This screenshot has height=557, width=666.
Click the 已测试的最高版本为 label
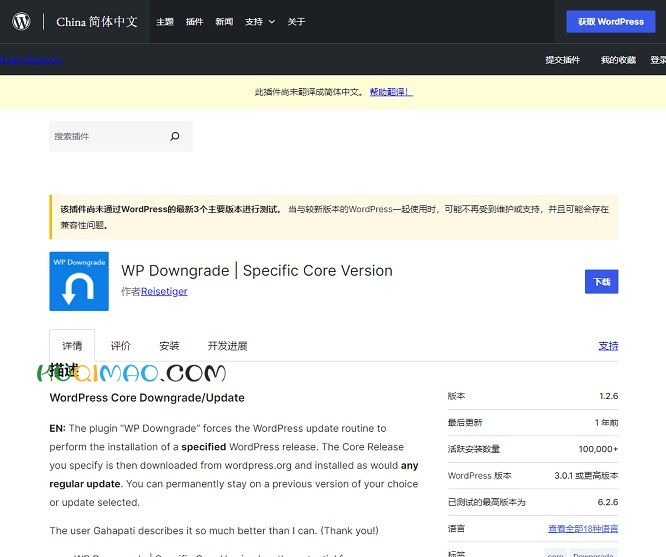(487, 502)
